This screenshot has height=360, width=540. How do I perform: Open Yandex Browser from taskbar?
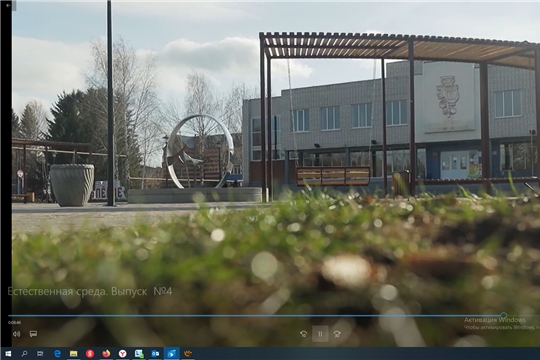(x=122, y=354)
